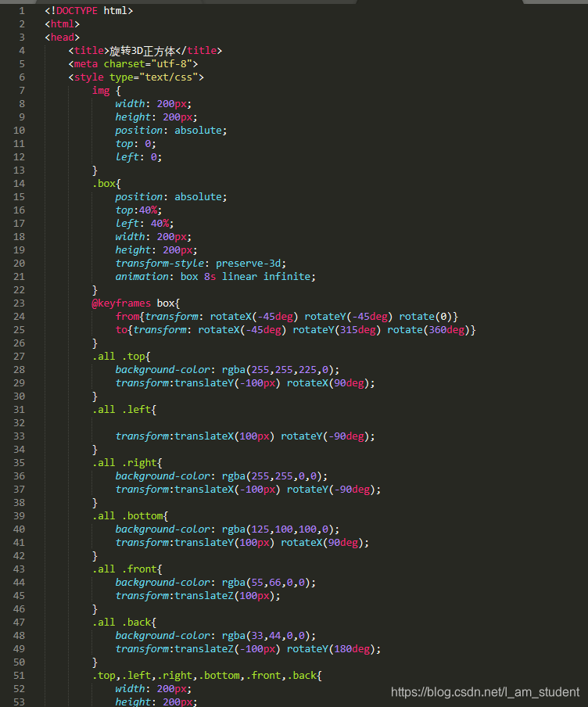Screen dimensions: 588x707
Task: Click the .box{ selector line
Action: pyautogui.click(x=106, y=184)
